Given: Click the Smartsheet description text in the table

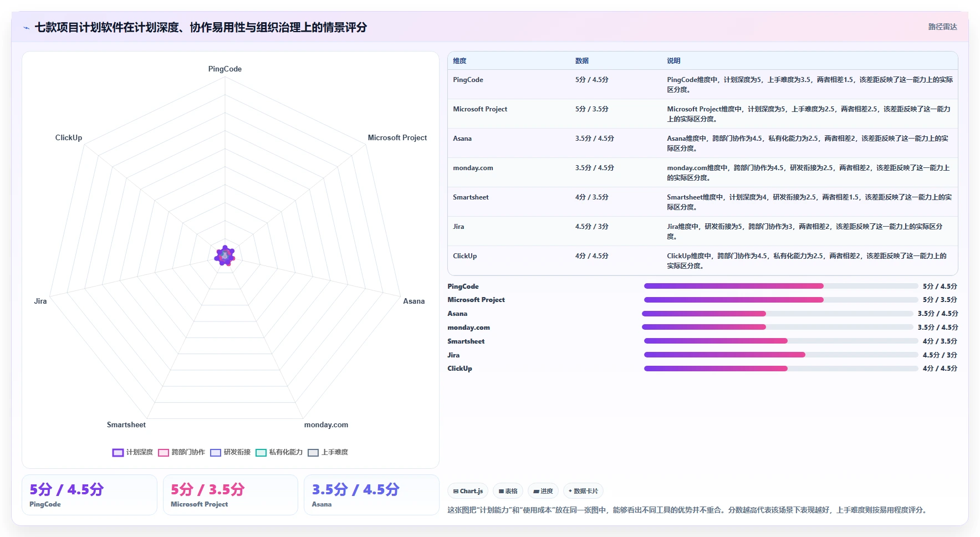Looking at the screenshot, I should (x=809, y=202).
